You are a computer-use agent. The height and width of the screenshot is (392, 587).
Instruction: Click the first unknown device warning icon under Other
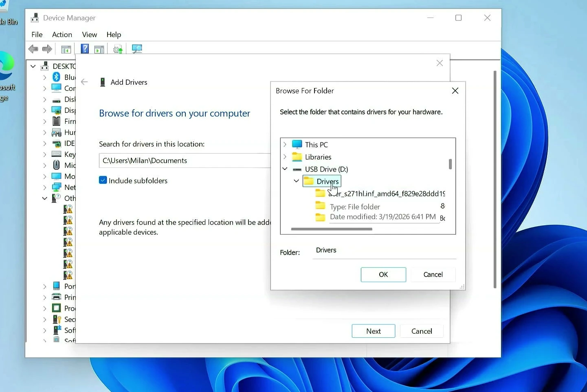coord(68,209)
